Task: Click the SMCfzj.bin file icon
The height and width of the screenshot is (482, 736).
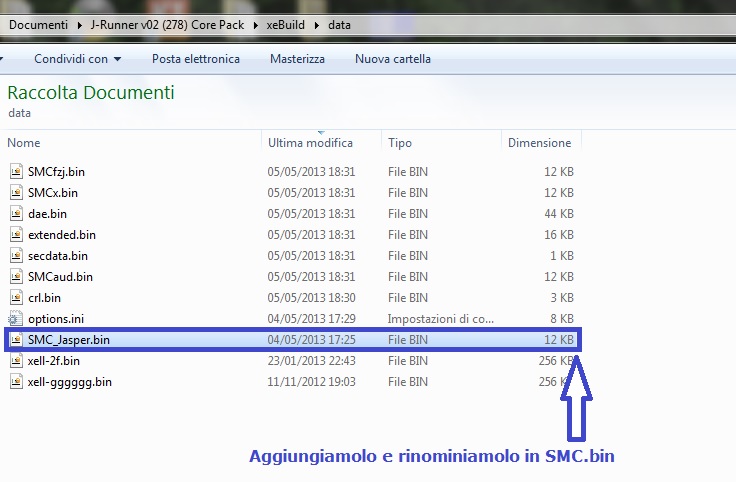Action: pos(16,171)
